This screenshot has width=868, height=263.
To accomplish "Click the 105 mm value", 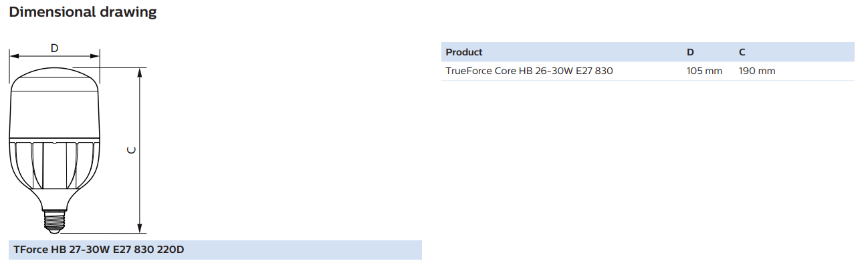I will pyautogui.click(x=704, y=71).
